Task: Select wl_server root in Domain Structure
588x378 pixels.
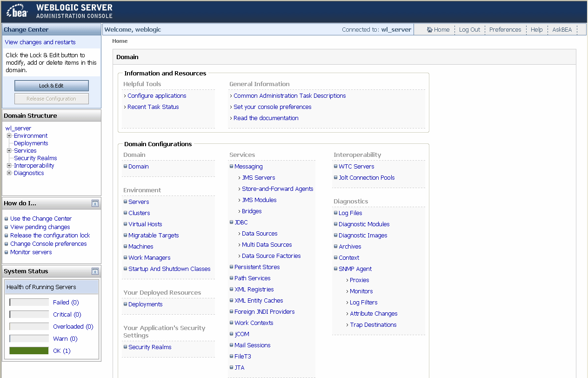Action: (18, 128)
